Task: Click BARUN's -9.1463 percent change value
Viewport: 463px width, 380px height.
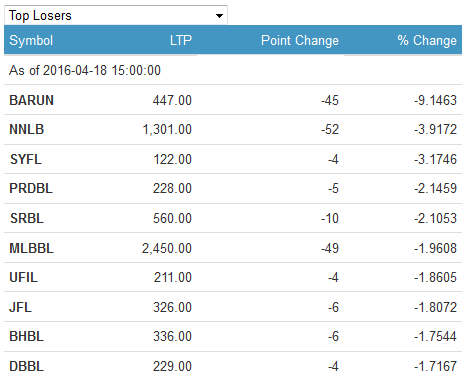Action: pos(435,100)
